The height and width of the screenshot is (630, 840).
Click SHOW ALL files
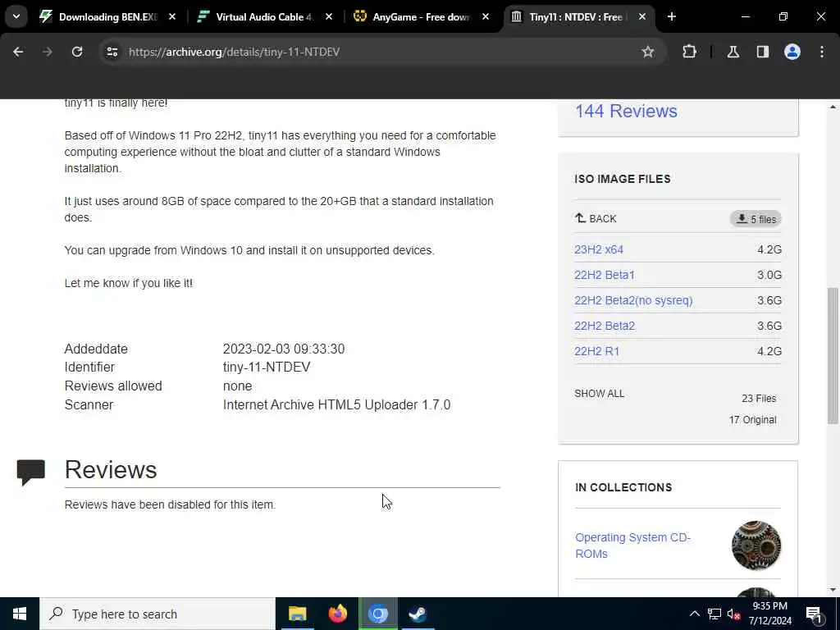(x=600, y=394)
